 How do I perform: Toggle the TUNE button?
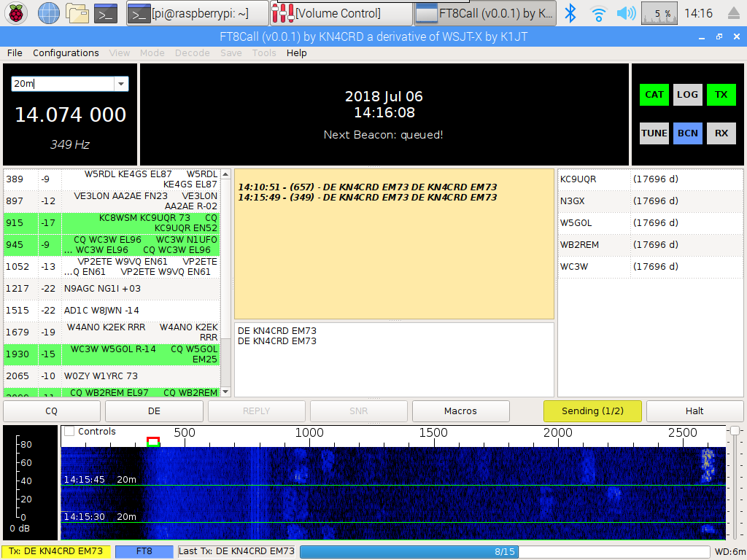654,133
